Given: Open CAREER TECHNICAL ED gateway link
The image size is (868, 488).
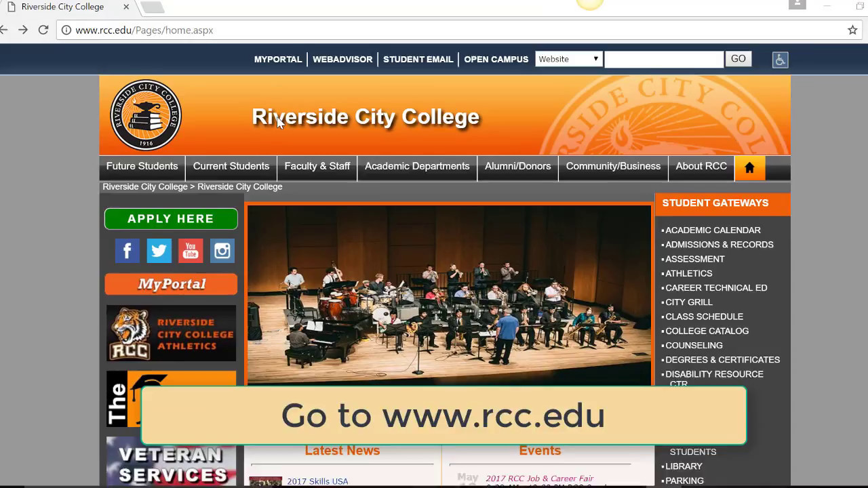Looking at the screenshot, I should [x=716, y=288].
